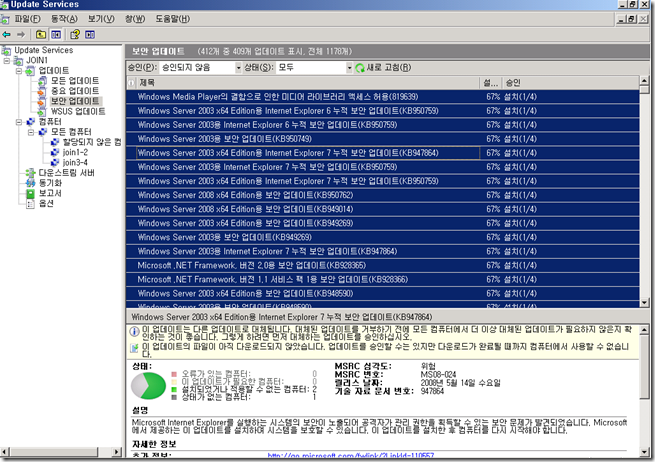This screenshot has height=462, width=655.
Task: Select Windows Server 2003용 보안 업데이트(KB949269) row
Action: coord(383,237)
